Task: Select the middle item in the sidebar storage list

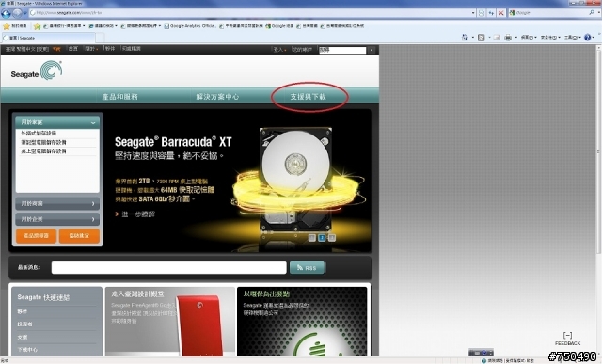Action: click(x=43, y=142)
